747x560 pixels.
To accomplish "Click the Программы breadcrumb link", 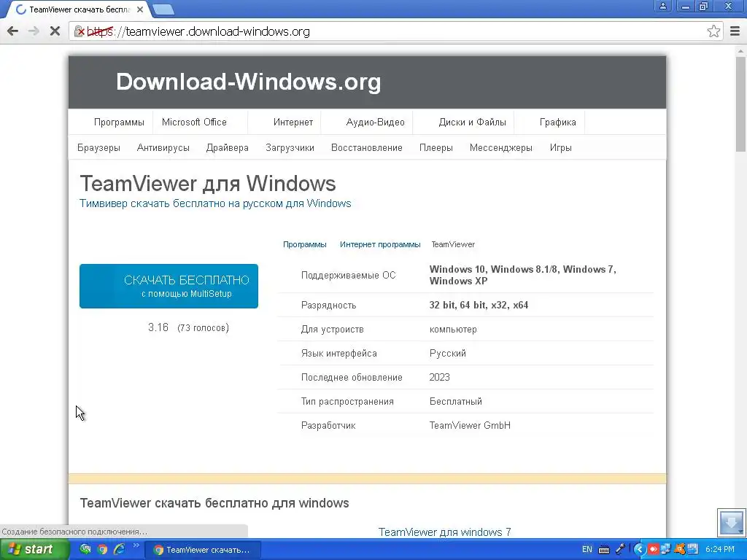I will click(305, 244).
